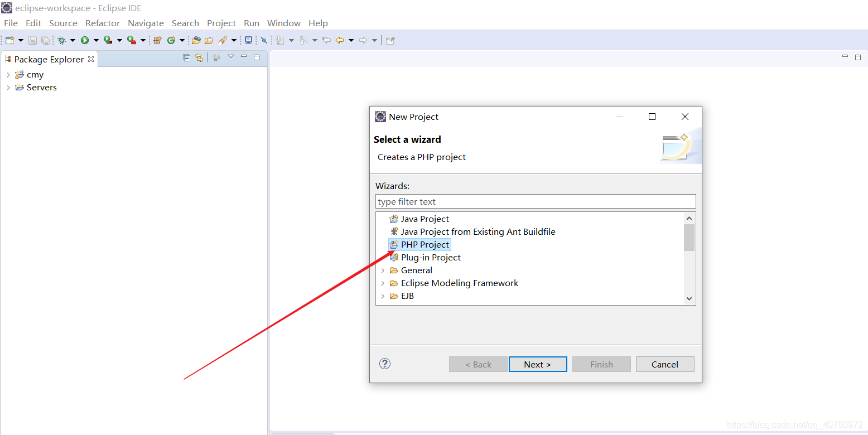Click the New wizard toolbar icon
868x435 pixels.
[x=9, y=40]
